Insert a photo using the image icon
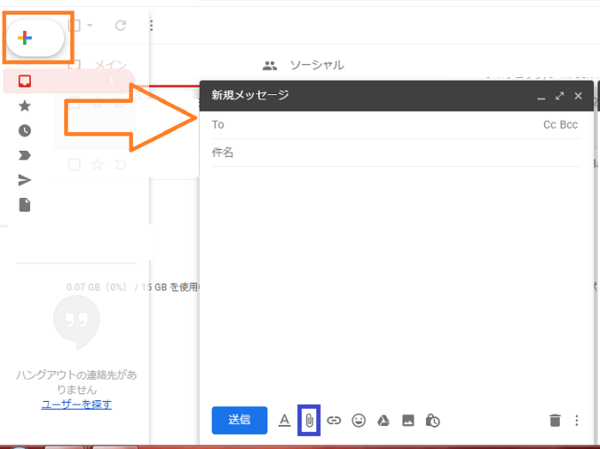This screenshot has height=449, width=600. click(x=407, y=420)
